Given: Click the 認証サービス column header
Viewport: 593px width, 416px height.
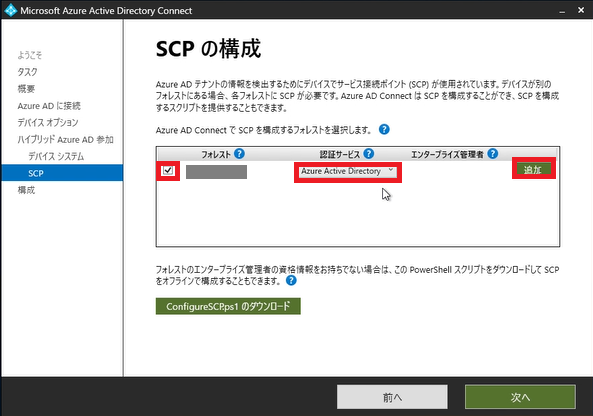Looking at the screenshot, I should 340,154.
